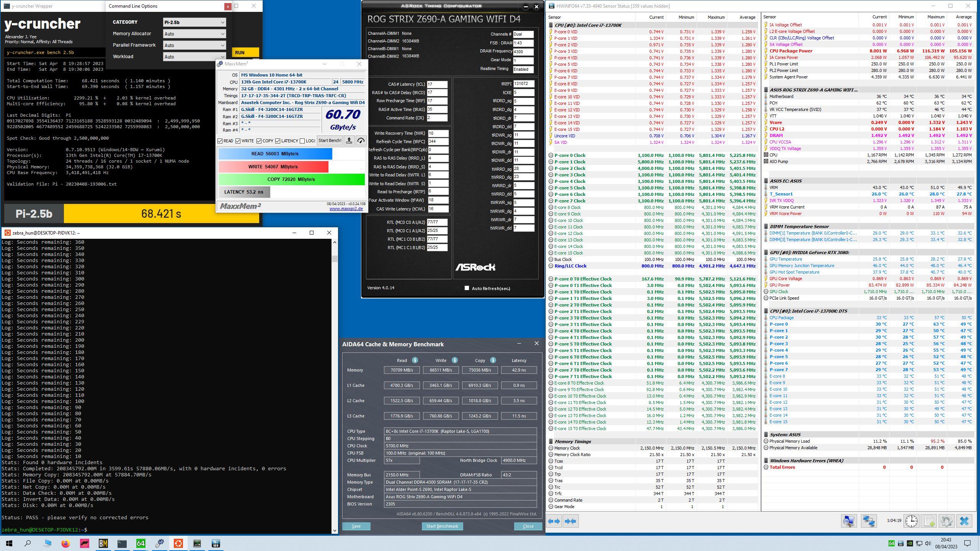Click AIDA64 Read info icon
Image resolution: width=980 pixels, height=551 pixels.
coord(415,360)
